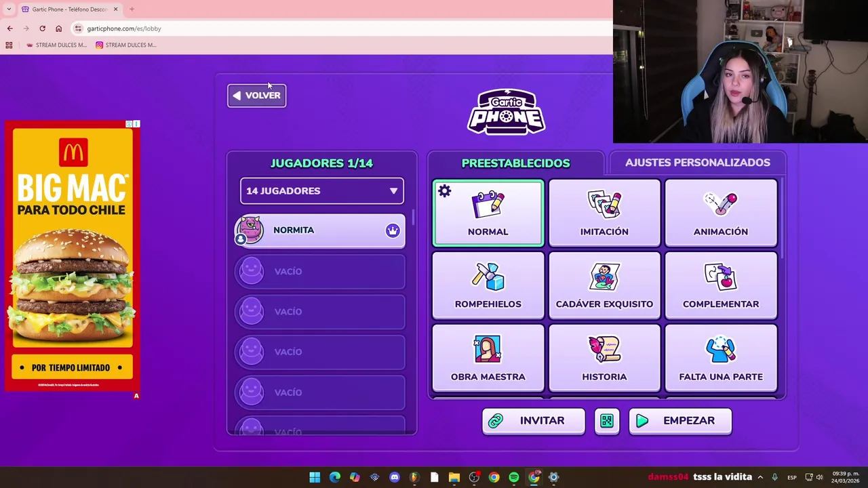
Task: Select the Normal game mode preset
Action: tap(488, 212)
